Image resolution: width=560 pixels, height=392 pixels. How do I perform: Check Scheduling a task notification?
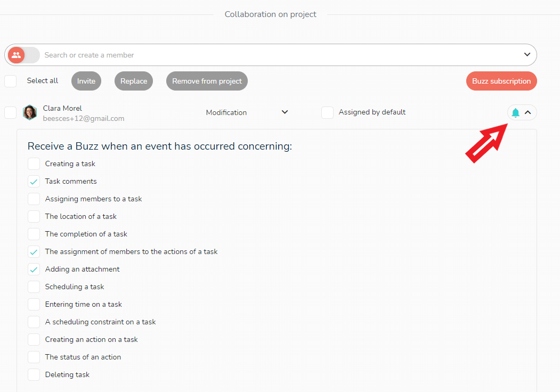(34, 287)
